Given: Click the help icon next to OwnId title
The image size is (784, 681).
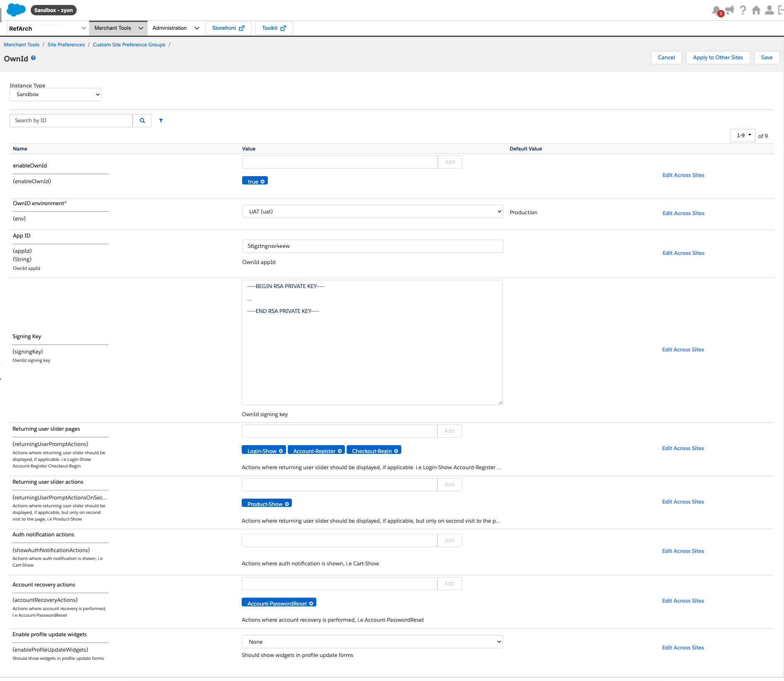Looking at the screenshot, I should [33, 58].
